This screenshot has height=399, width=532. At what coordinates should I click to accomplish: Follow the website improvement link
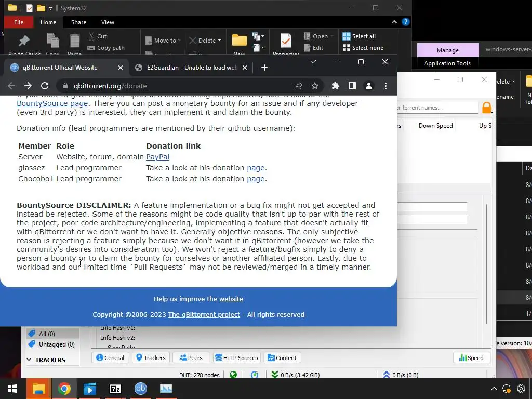coord(231,299)
